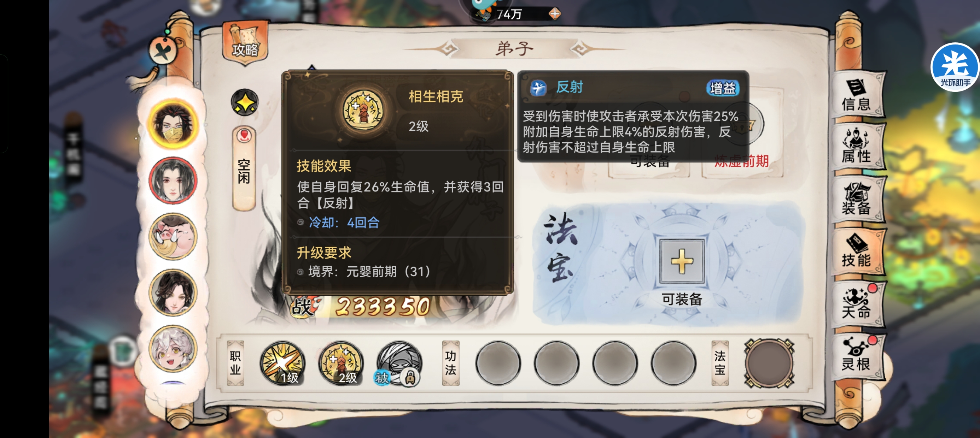Viewport: 980px width, 438px height.
Task: Click the empty 法宝 skill slot
Action: [769, 363]
